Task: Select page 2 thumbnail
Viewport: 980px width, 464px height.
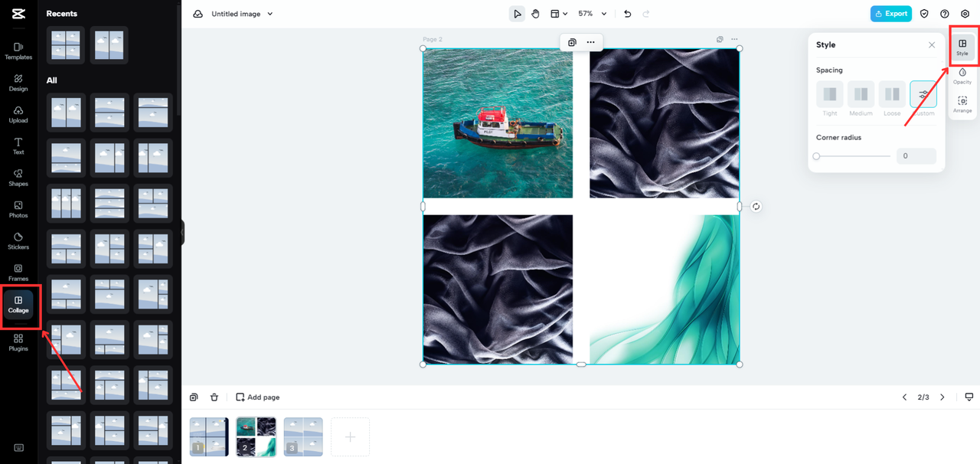Action: pyautogui.click(x=256, y=437)
